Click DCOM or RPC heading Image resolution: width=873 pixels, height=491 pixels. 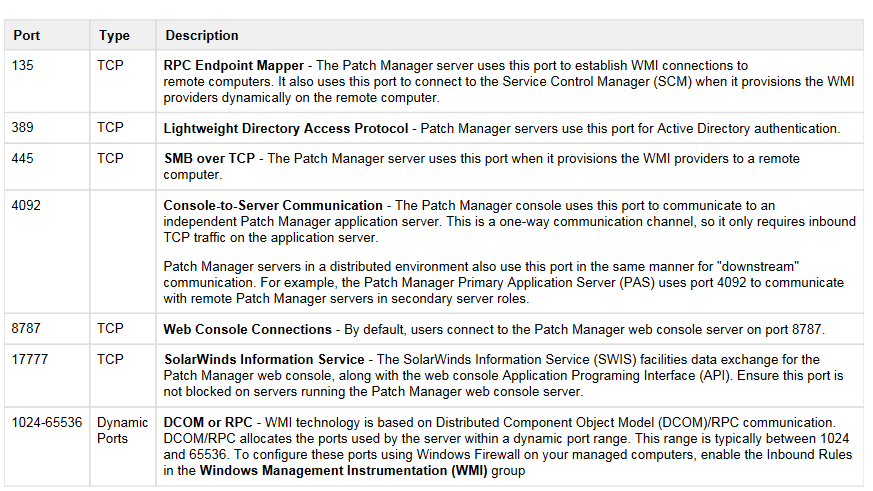[208, 423]
